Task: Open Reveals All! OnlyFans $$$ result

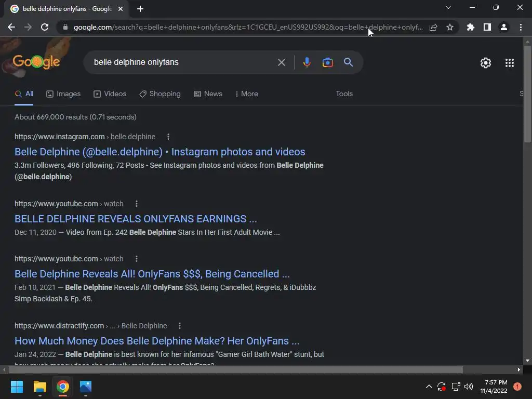Action: pyautogui.click(x=152, y=274)
